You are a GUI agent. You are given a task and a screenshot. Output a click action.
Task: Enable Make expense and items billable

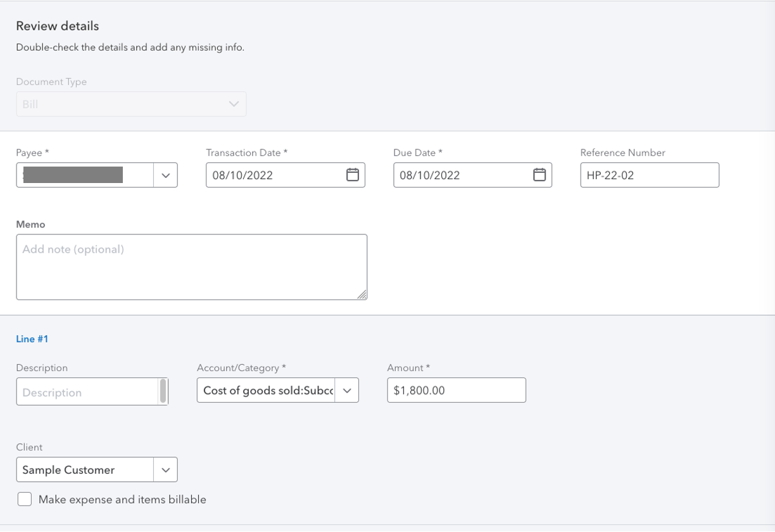point(24,499)
